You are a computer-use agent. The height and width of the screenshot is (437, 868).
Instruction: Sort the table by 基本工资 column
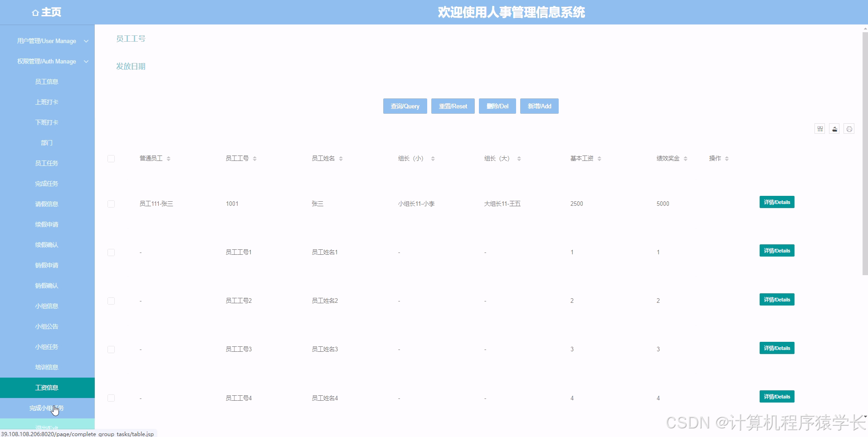(x=600, y=158)
